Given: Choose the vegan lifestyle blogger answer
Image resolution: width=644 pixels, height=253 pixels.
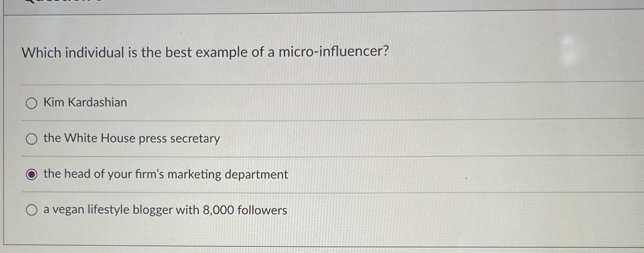Looking at the screenshot, I should pyautogui.click(x=31, y=209).
